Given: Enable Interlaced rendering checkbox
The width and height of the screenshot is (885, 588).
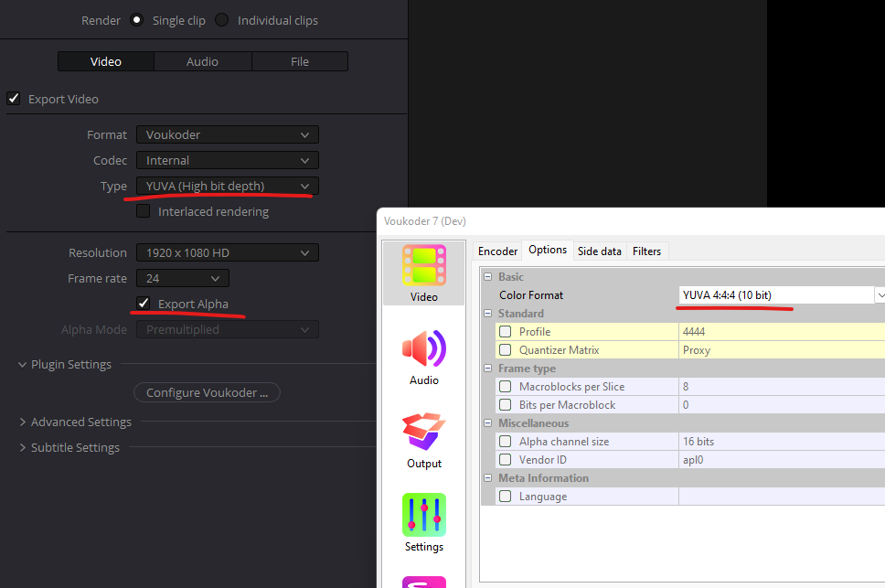Looking at the screenshot, I should [143, 211].
